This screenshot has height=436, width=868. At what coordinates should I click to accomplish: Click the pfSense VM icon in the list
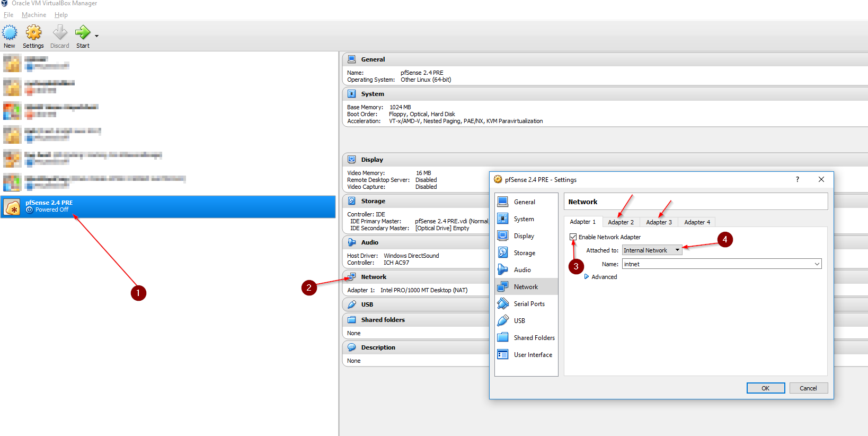pyautogui.click(x=12, y=207)
